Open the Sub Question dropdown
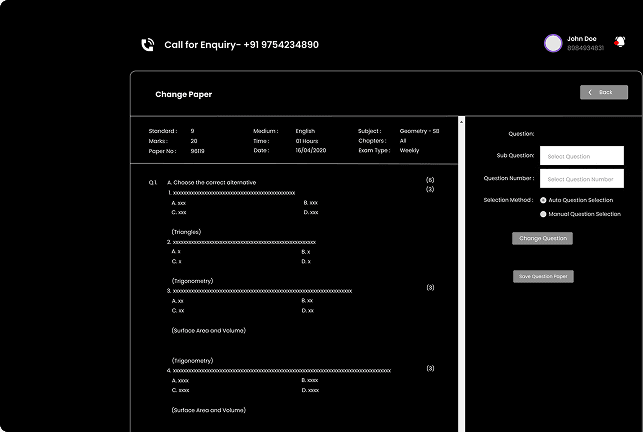The height and width of the screenshot is (432, 643). (x=581, y=156)
